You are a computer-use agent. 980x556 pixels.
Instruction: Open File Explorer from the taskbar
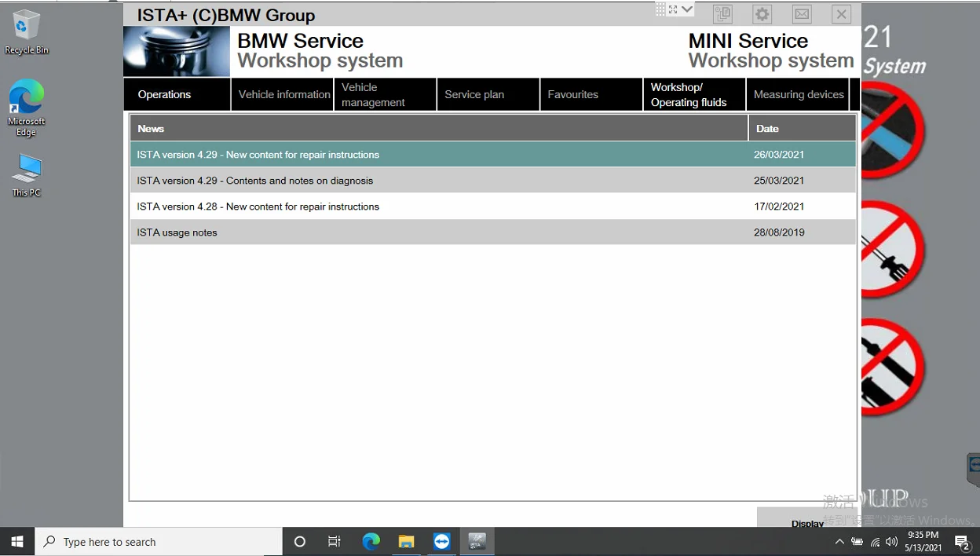(x=406, y=542)
